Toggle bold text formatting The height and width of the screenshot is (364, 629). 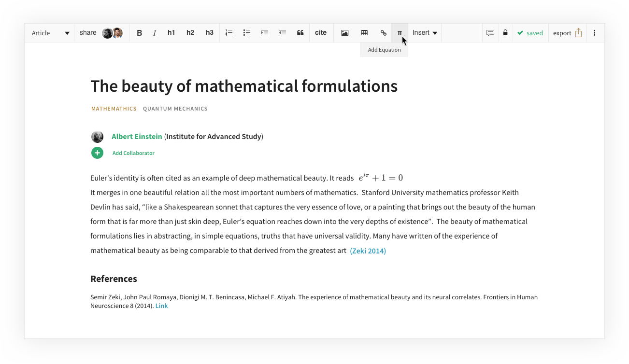(x=140, y=33)
